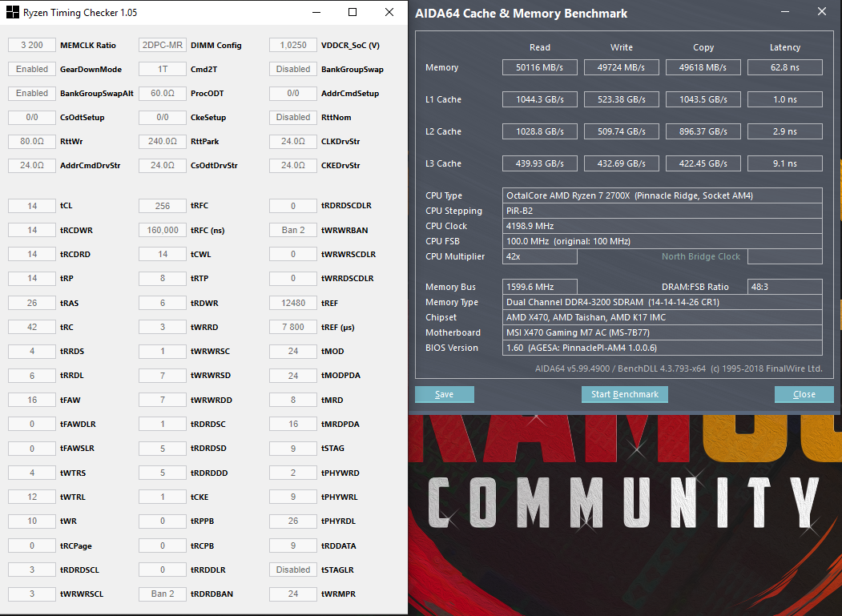Viewport: 842px width, 616px height.
Task: Click the L1 Cache Read 1044.3 GB/s result
Action: tap(540, 99)
